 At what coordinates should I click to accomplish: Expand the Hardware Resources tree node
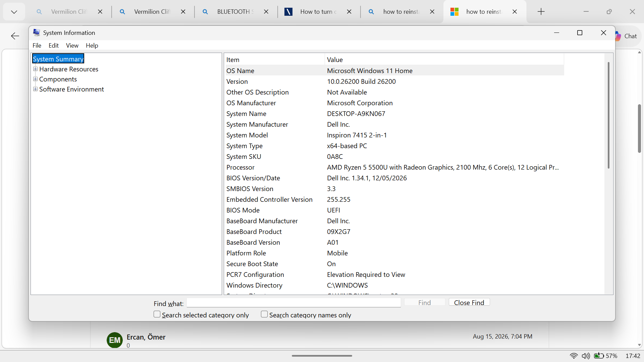(x=35, y=69)
